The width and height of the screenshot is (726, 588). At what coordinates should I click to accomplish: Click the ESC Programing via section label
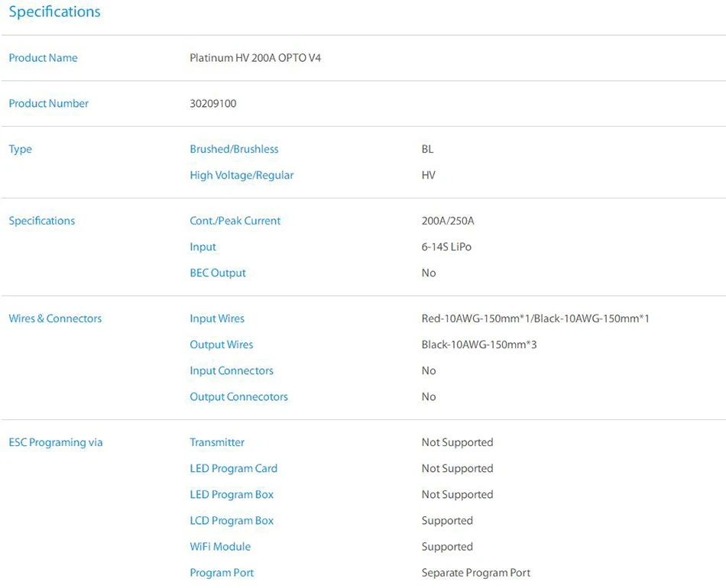pos(56,443)
